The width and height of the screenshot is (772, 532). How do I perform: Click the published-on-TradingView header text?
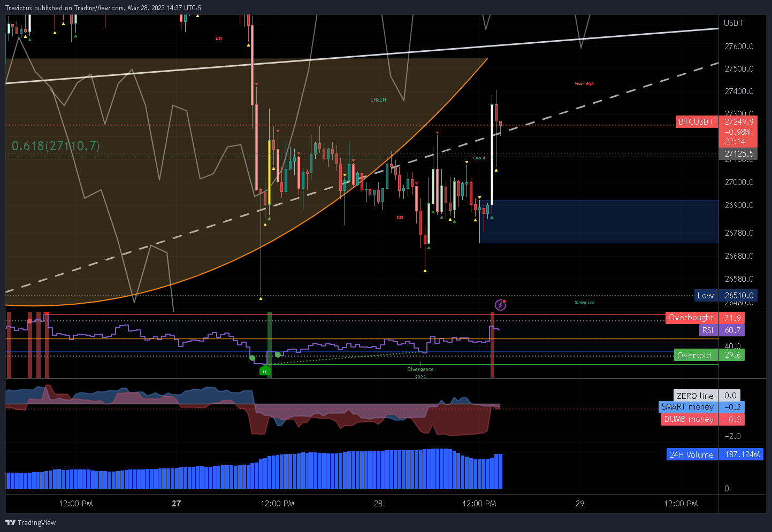pos(103,8)
